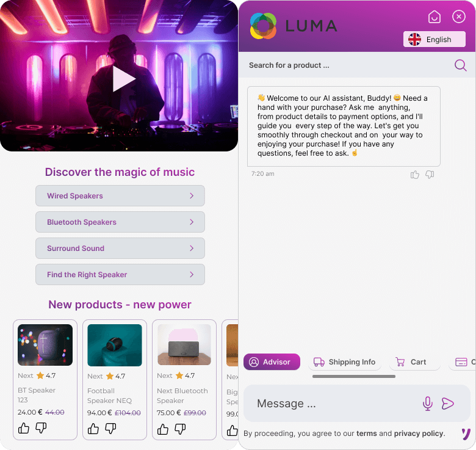Open the privacy policy link
476x450 pixels.
tap(419, 434)
